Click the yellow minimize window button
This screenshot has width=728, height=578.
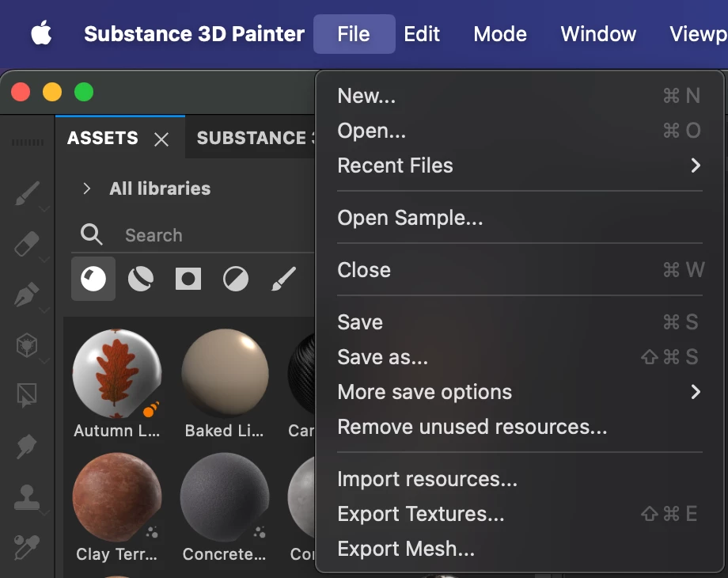[52, 92]
